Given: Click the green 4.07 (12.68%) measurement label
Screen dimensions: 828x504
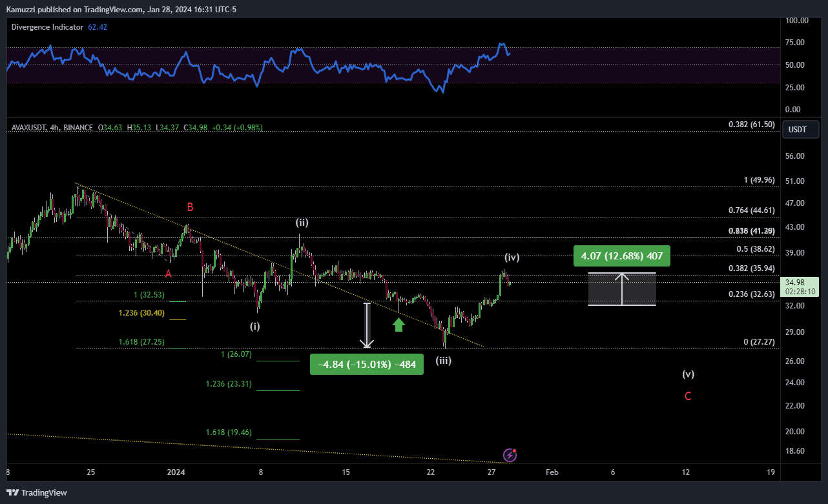Looking at the screenshot, I should pos(622,256).
